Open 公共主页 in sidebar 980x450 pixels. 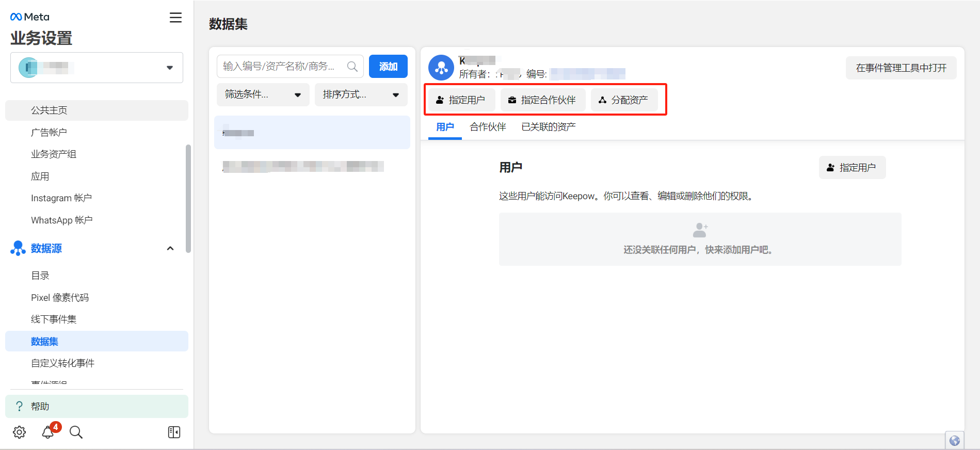97,110
